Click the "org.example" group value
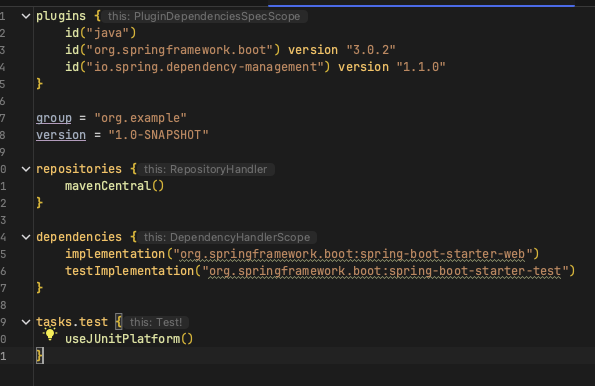Image resolution: width=595 pixels, height=386 pixels. 140,118
